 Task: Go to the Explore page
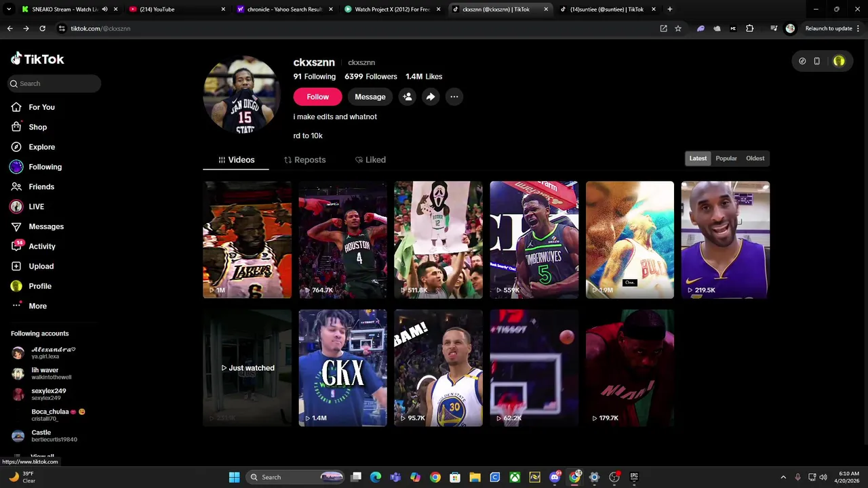(41, 147)
